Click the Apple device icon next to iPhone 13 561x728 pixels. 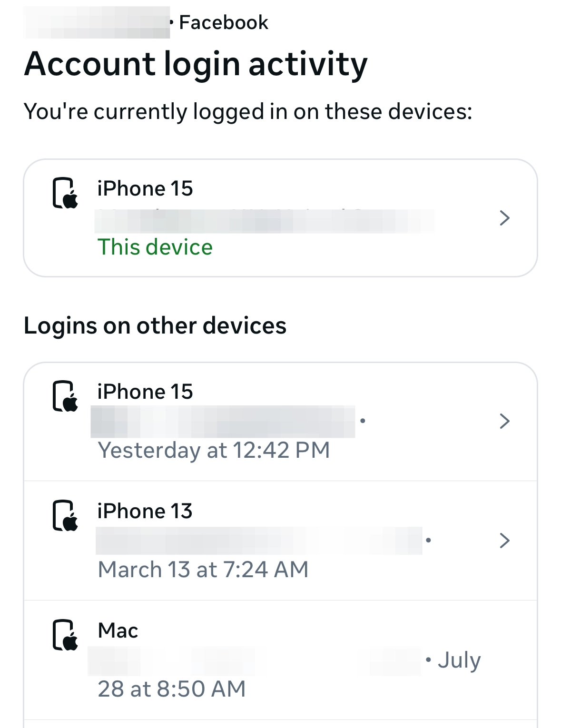[65, 516]
